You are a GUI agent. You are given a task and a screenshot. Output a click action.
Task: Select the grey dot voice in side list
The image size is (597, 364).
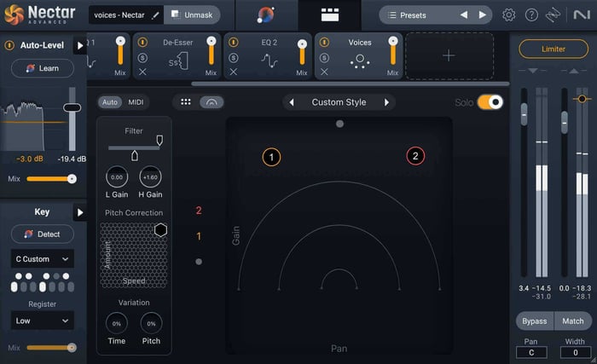tap(199, 262)
